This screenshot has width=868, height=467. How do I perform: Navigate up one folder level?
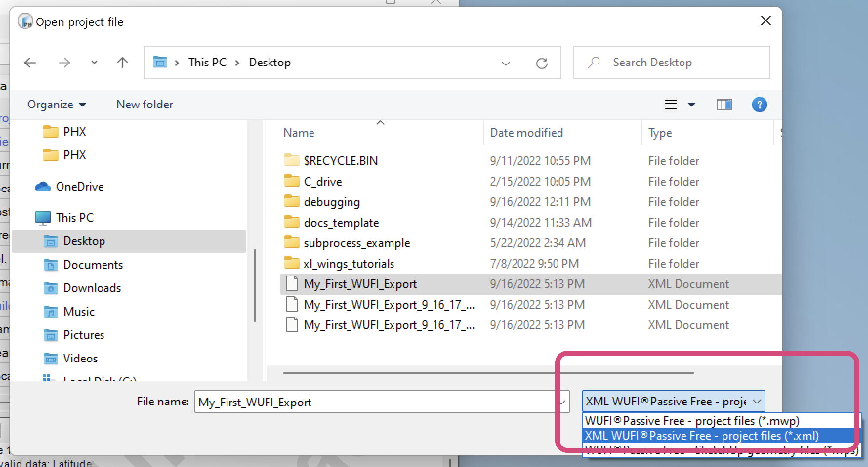click(122, 62)
